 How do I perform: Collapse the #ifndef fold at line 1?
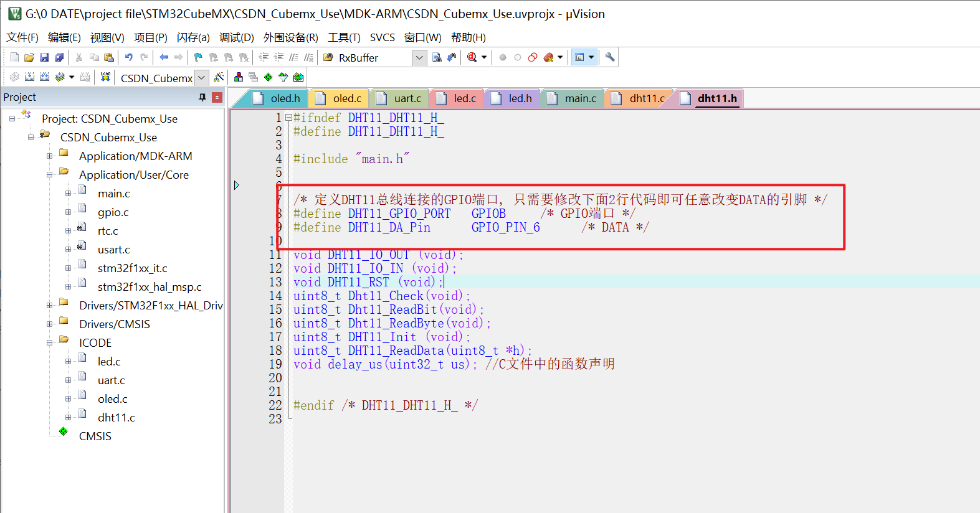288,117
